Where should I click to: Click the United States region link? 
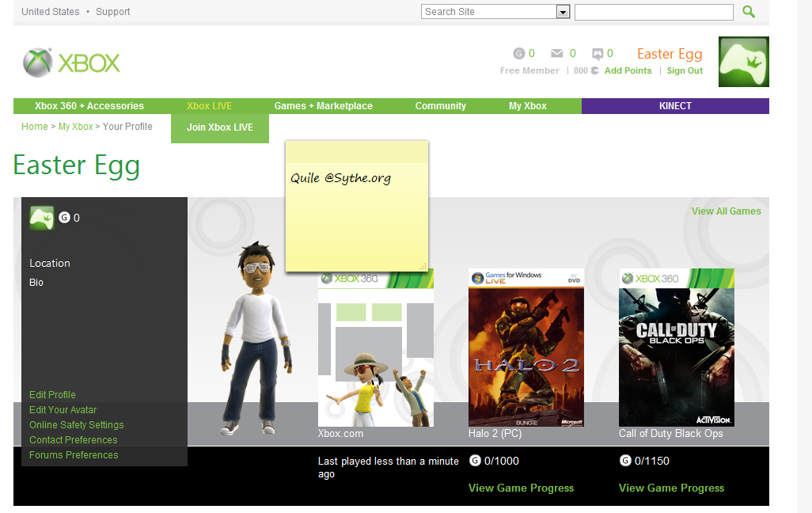[50, 11]
